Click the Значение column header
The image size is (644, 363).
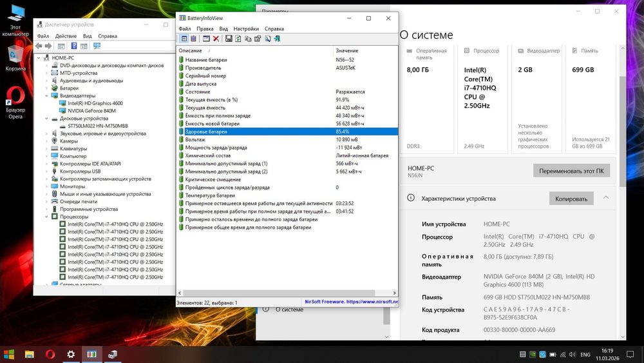365,50
